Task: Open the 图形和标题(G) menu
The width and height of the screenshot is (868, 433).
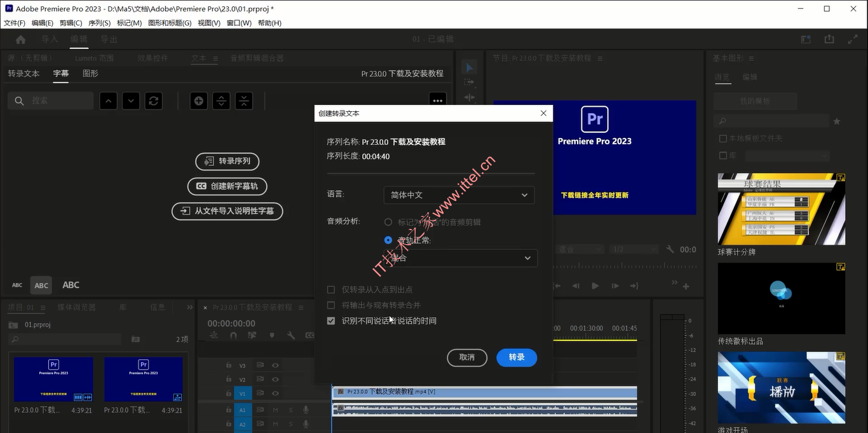Action: coord(170,23)
